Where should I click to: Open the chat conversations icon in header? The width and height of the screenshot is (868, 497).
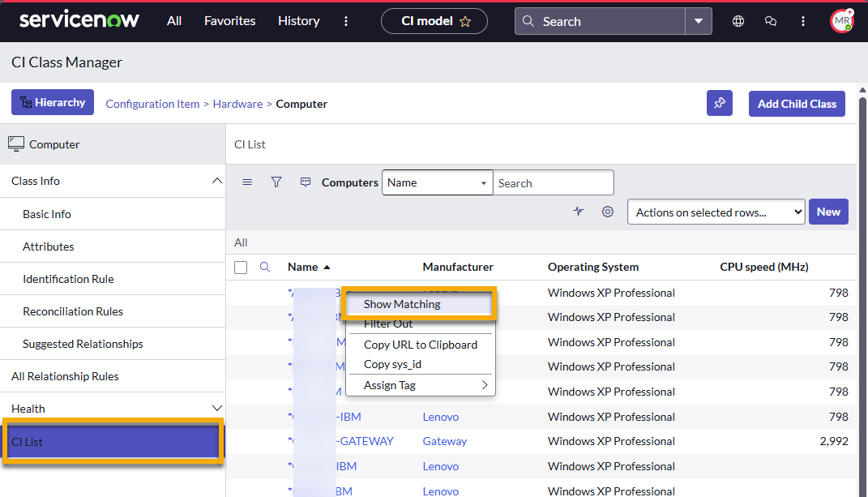771,21
